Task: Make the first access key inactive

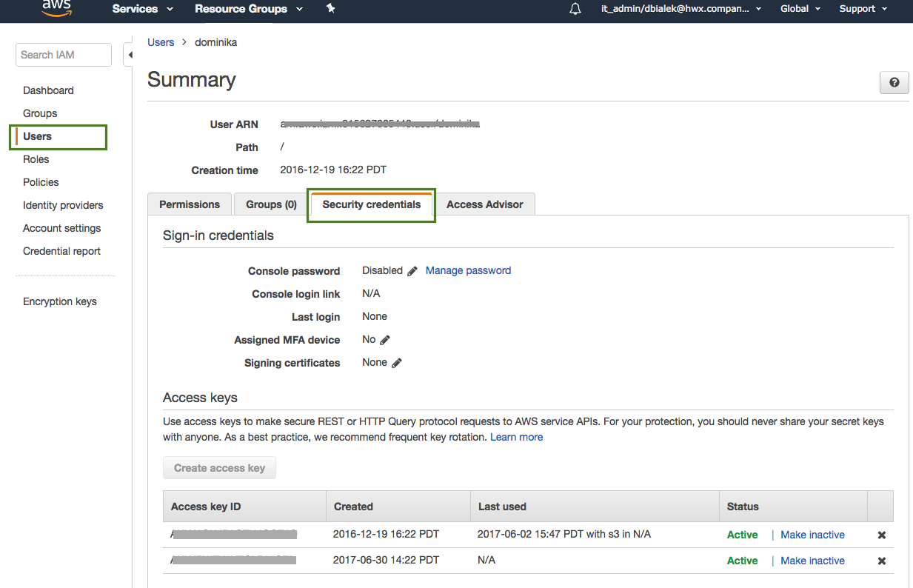Action: click(812, 535)
